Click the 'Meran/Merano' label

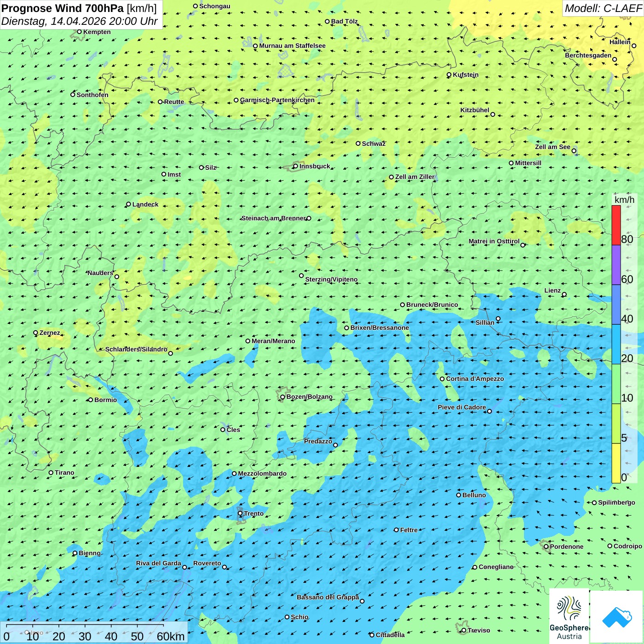click(273, 341)
